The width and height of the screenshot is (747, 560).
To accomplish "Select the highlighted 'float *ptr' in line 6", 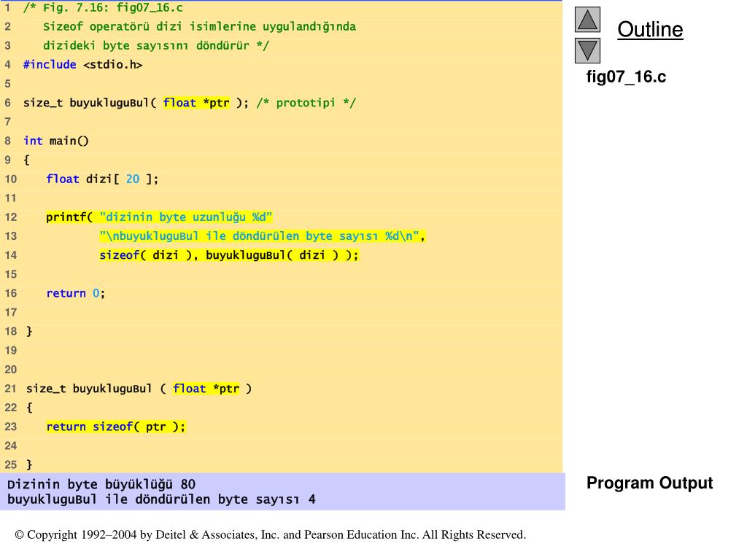I will (x=196, y=103).
